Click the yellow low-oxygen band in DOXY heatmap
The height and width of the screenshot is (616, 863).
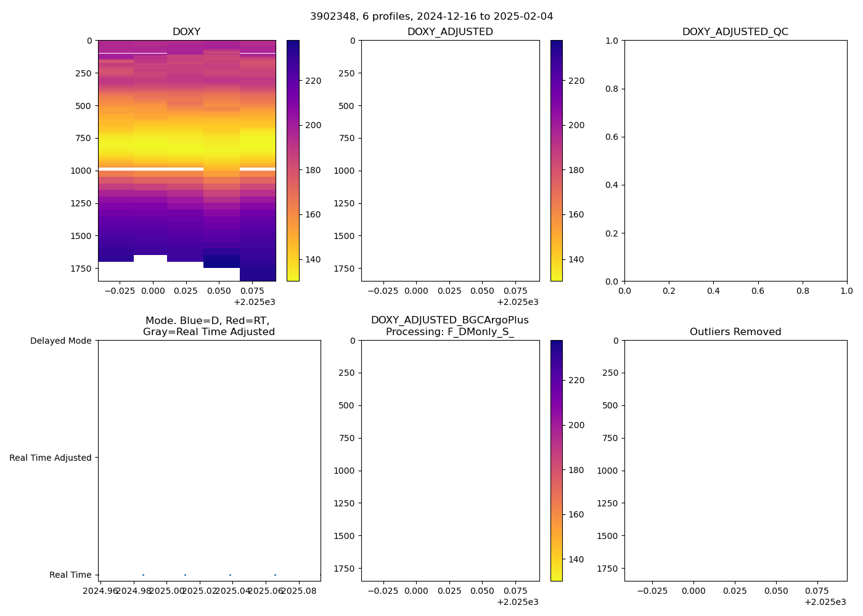(186, 148)
